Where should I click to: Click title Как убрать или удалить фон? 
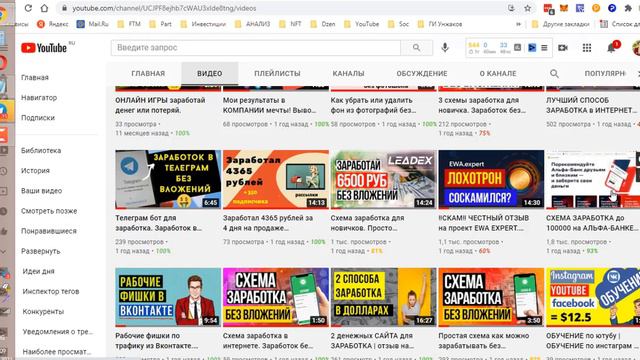coord(373,105)
